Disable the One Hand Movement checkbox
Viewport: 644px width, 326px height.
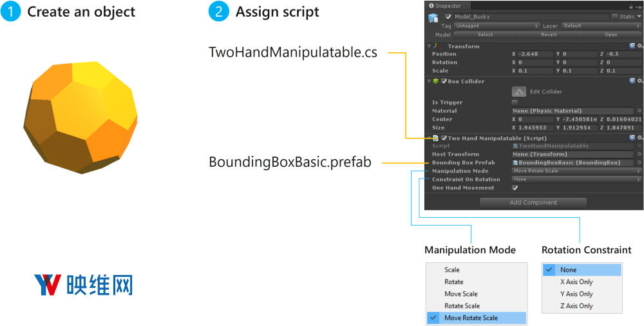pyautogui.click(x=515, y=188)
